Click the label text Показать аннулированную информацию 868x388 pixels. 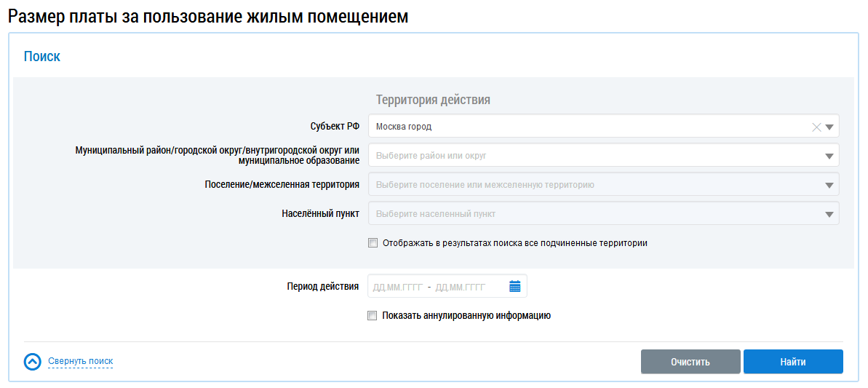(466, 316)
